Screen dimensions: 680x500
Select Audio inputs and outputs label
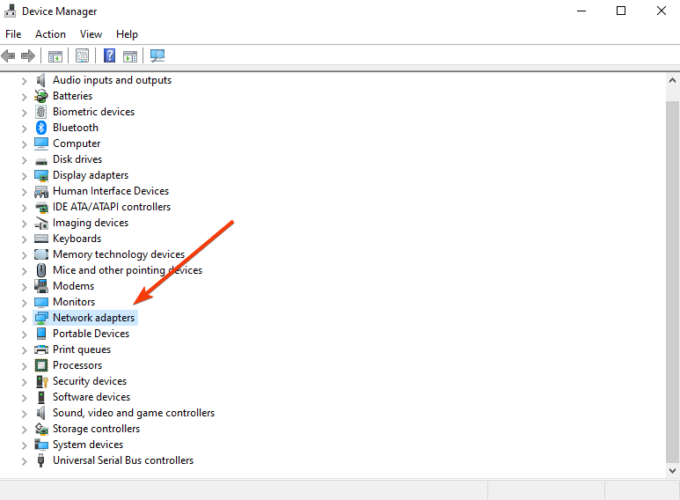point(112,80)
